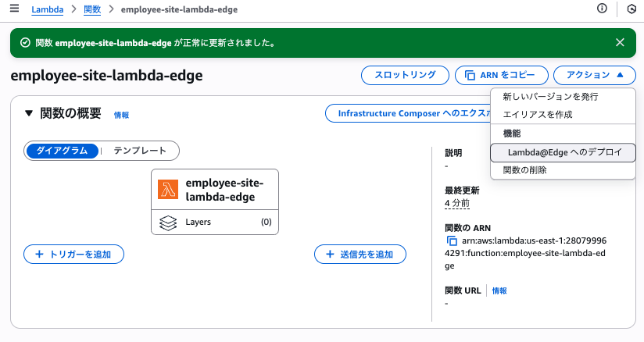644x342 pixels.
Task: Select Lambda@Edge へのデプロイ menu item
Action: (563, 152)
